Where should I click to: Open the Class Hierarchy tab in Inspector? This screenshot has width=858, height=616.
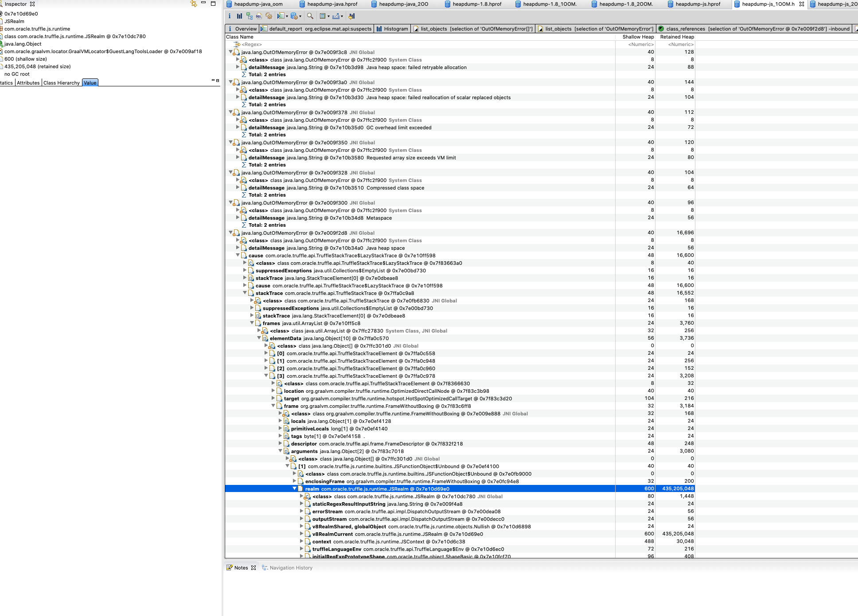point(62,82)
